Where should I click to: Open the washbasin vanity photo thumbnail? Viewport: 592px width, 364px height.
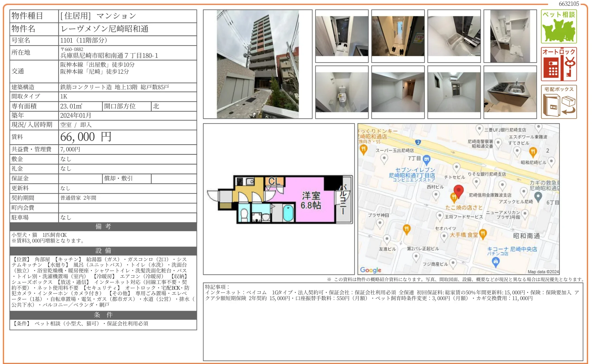pyautogui.click(x=510, y=36)
